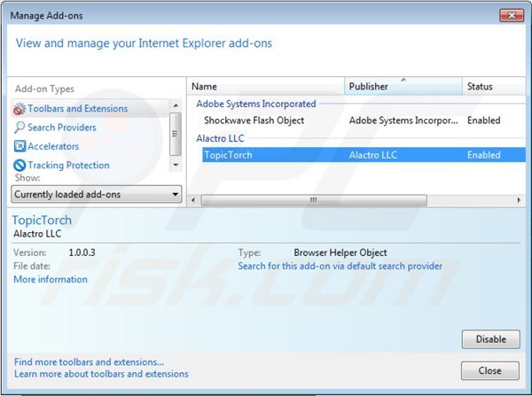Click the Search Providers magnifier icon
The height and width of the screenshot is (396, 532).
[x=20, y=128]
